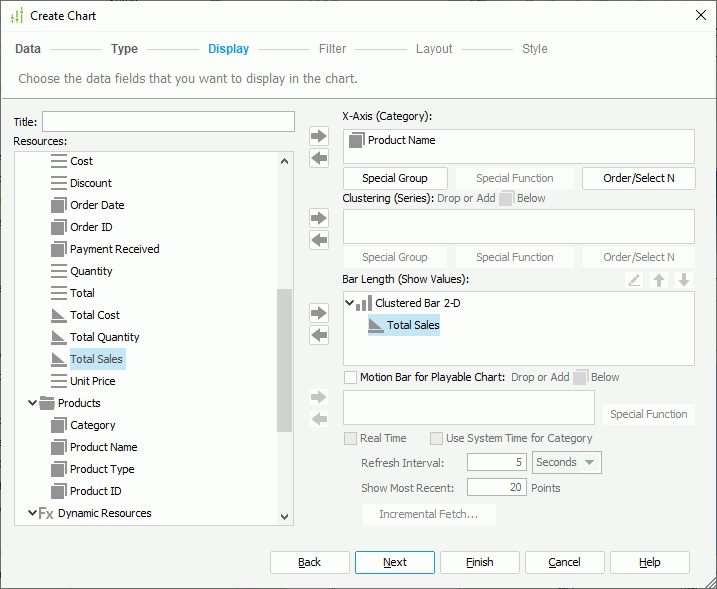
Task: Go to the Filter step
Action: 332,49
